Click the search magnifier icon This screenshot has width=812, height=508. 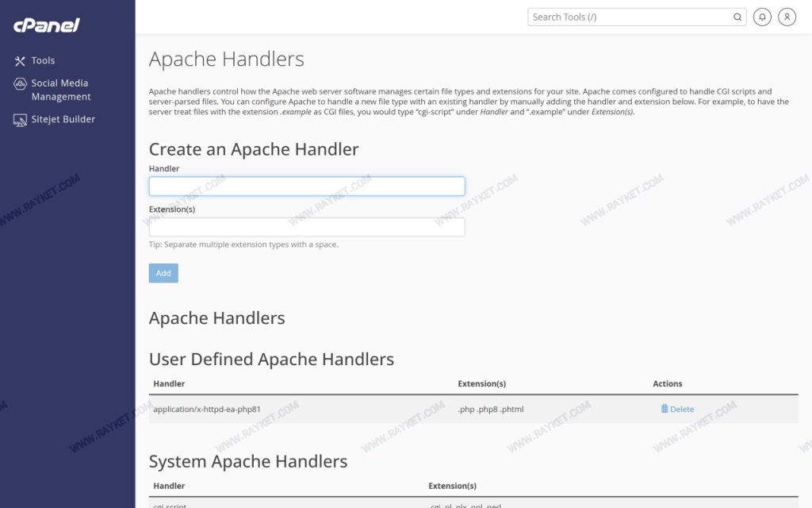(737, 17)
